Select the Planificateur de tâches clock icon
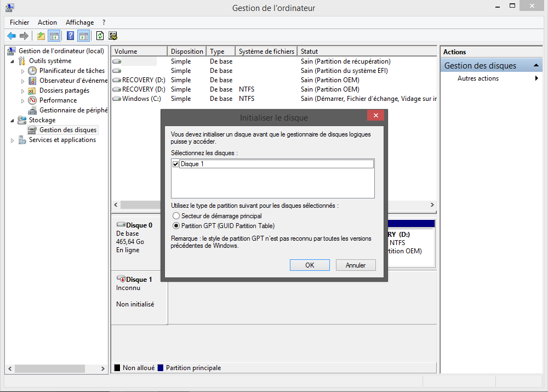Image resolution: width=548 pixels, height=392 pixels. pyautogui.click(x=32, y=71)
